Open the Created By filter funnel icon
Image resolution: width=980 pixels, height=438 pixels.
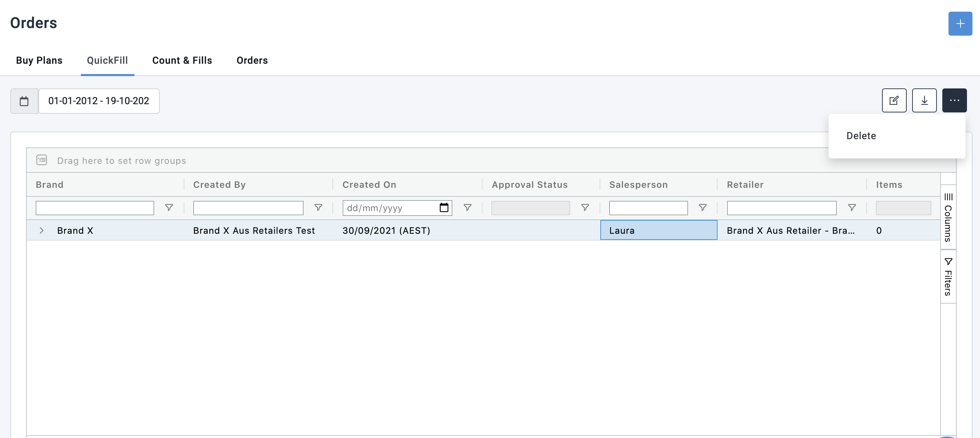318,208
